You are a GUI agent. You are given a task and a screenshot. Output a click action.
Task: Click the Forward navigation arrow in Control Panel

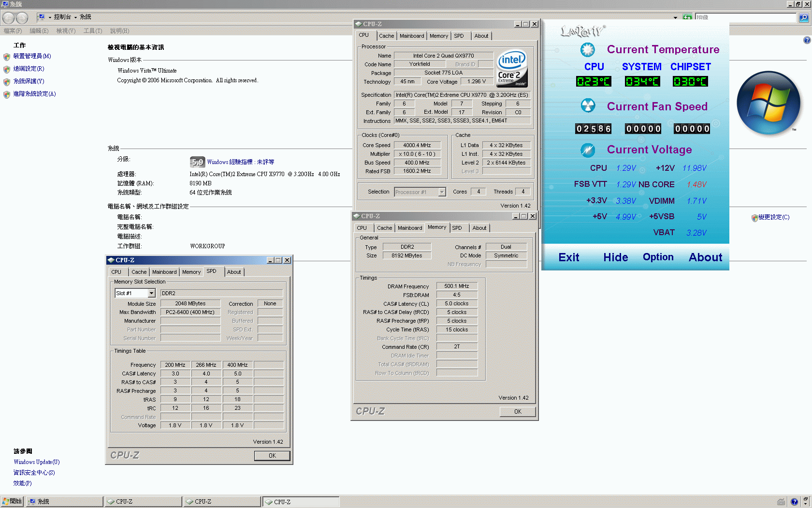click(x=22, y=18)
